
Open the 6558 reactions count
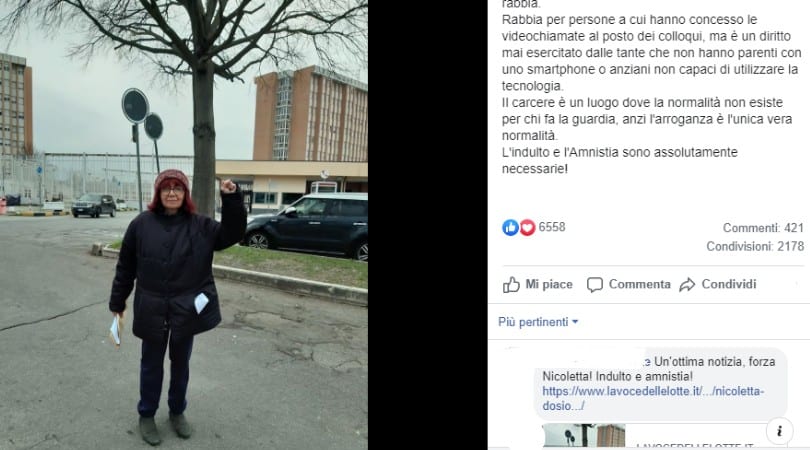(552, 227)
